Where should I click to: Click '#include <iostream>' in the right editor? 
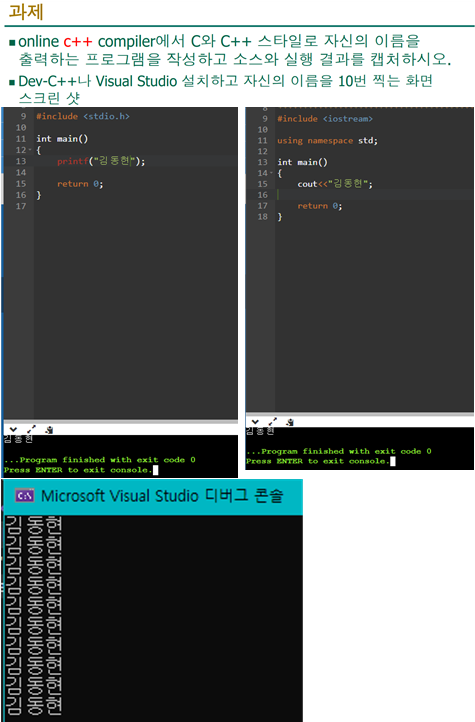coord(325,118)
